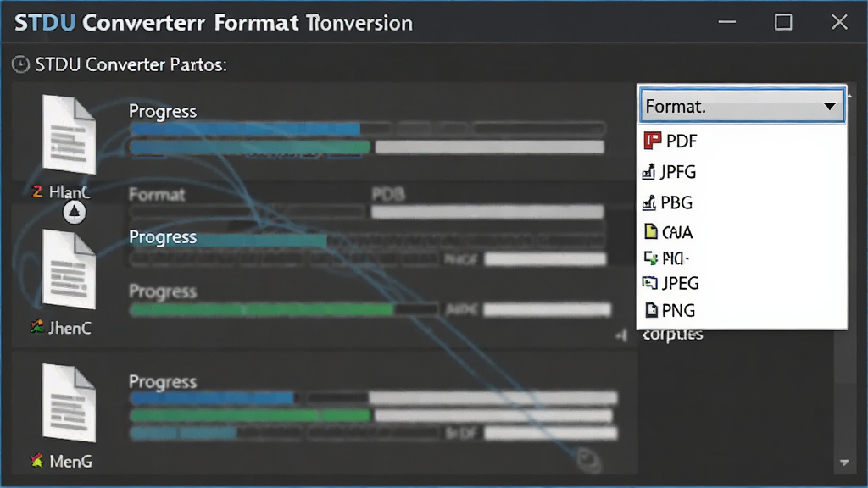Click the HlanC file name label
This screenshot has width=868, height=488.
point(70,192)
